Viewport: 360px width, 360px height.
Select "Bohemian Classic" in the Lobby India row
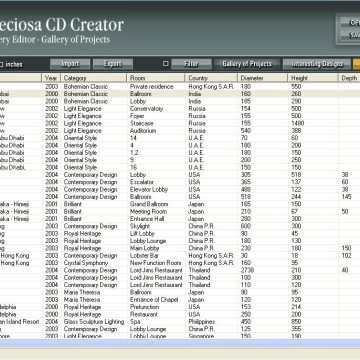click(86, 101)
